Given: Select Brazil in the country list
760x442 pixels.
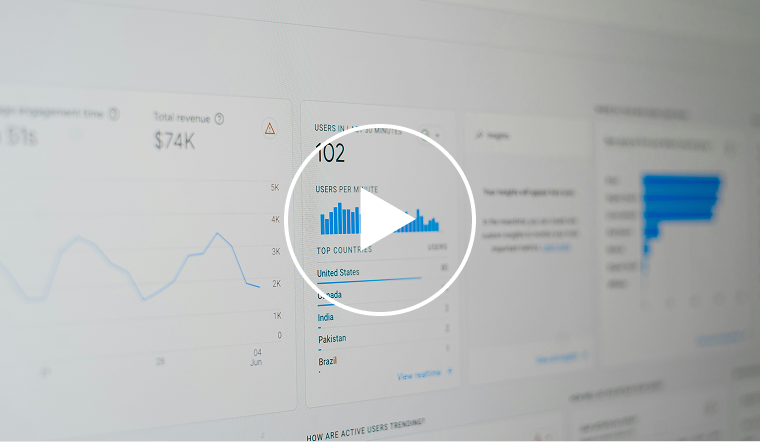Looking at the screenshot, I should (x=328, y=360).
